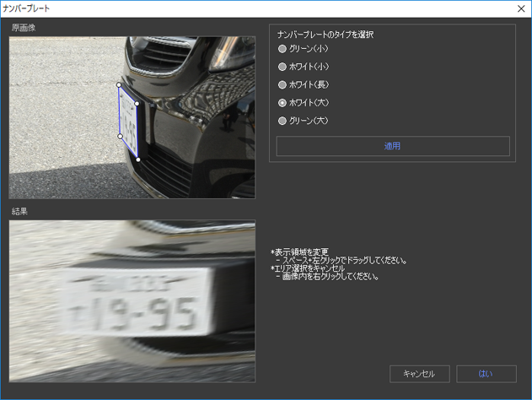Click the 結果 panel label
Screen dimensions: 532x400
coord(19,211)
